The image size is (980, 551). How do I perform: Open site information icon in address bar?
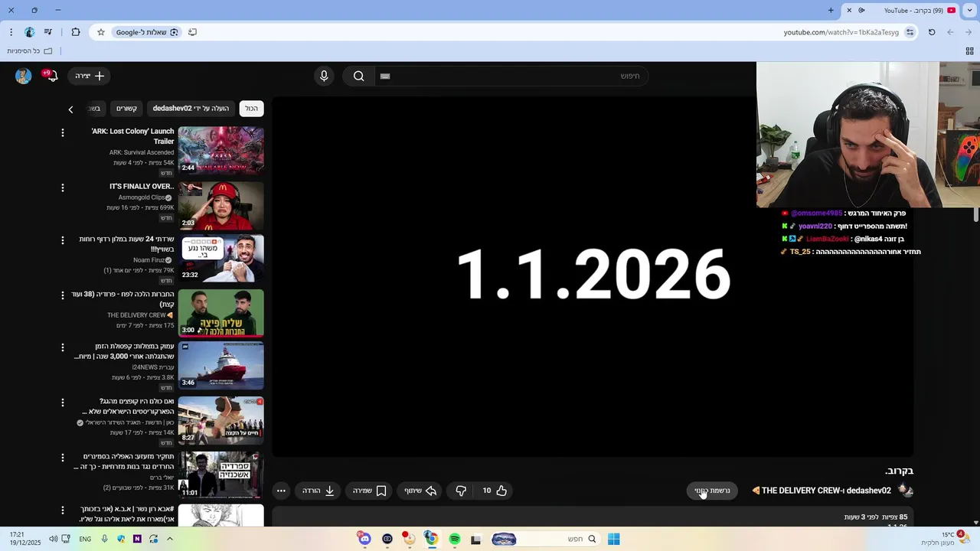click(x=910, y=32)
